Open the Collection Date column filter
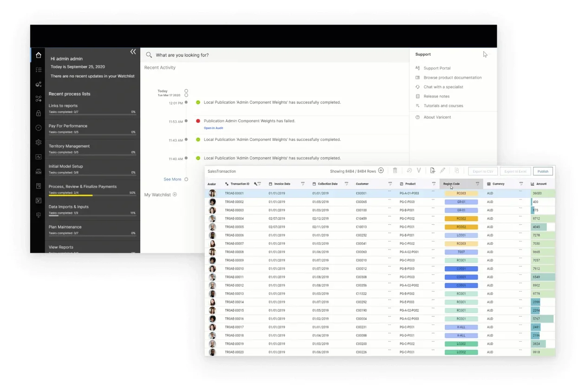 [x=346, y=184]
